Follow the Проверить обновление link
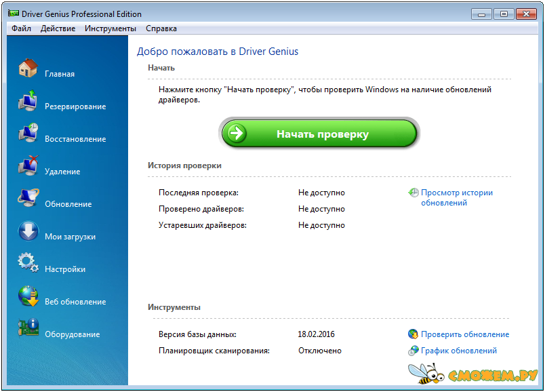The height and width of the screenshot is (392, 545). coord(465,334)
